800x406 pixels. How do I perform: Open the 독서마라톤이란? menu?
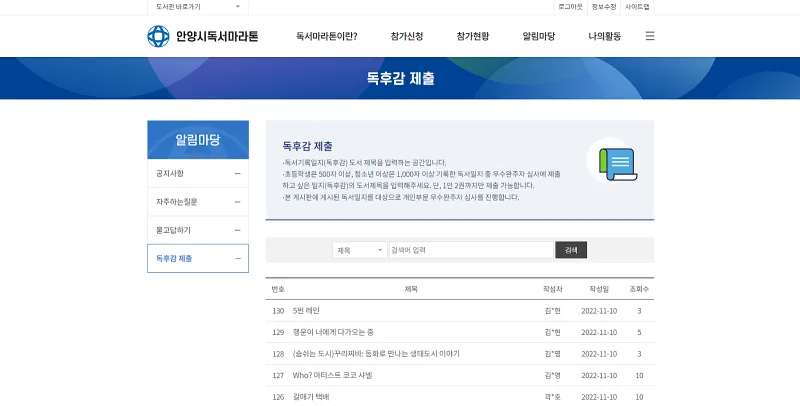[327, 36]
